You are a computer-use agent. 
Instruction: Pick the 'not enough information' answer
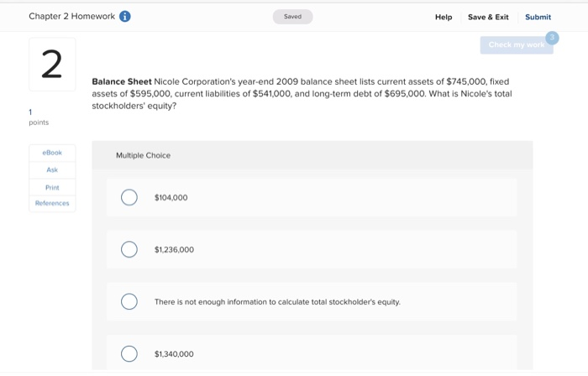click(x=129, y=301)
